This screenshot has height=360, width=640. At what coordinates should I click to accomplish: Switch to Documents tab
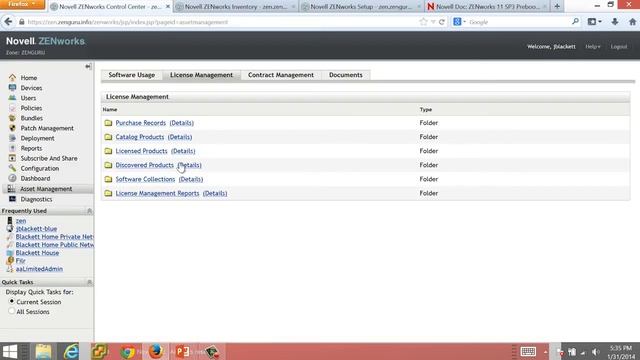(345, 75)
